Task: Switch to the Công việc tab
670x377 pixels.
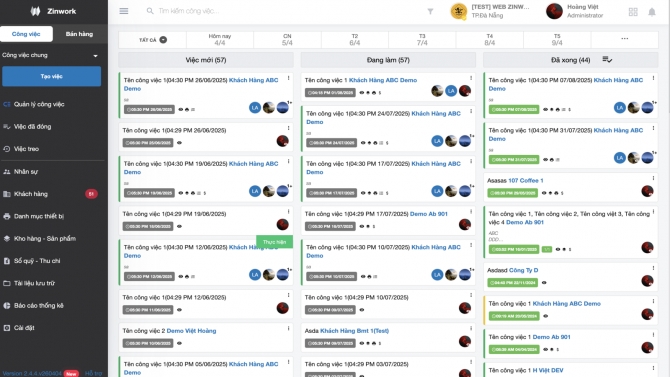Action: tap(26, 34)
